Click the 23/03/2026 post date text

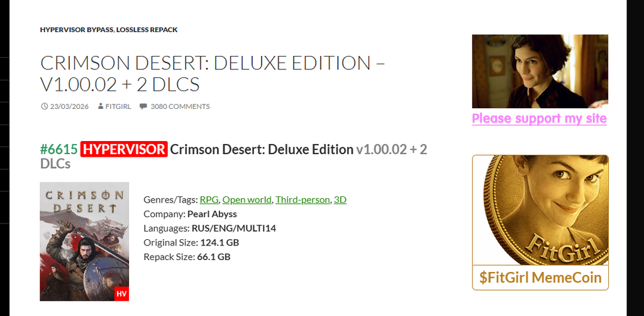click(x=69, y=106)
